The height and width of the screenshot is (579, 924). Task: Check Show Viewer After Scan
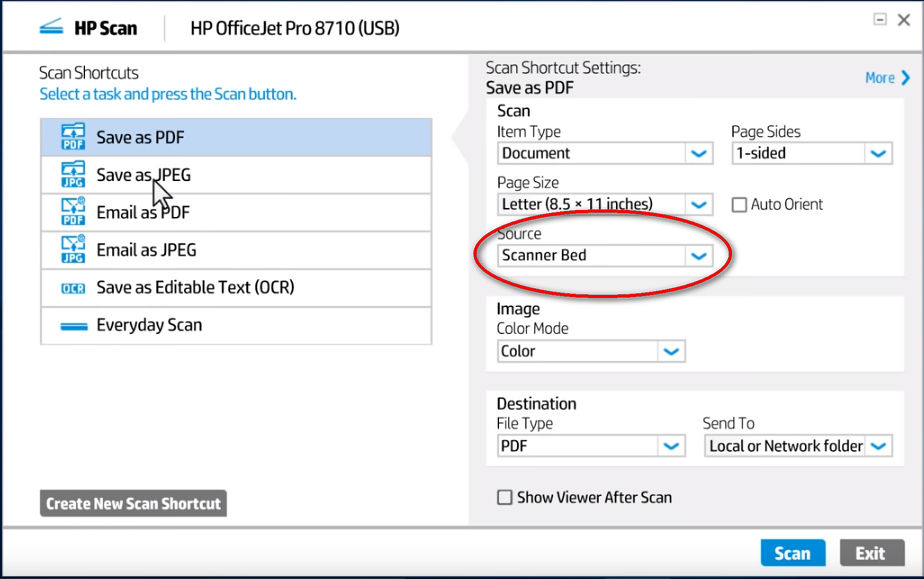(x=505, y=497)
